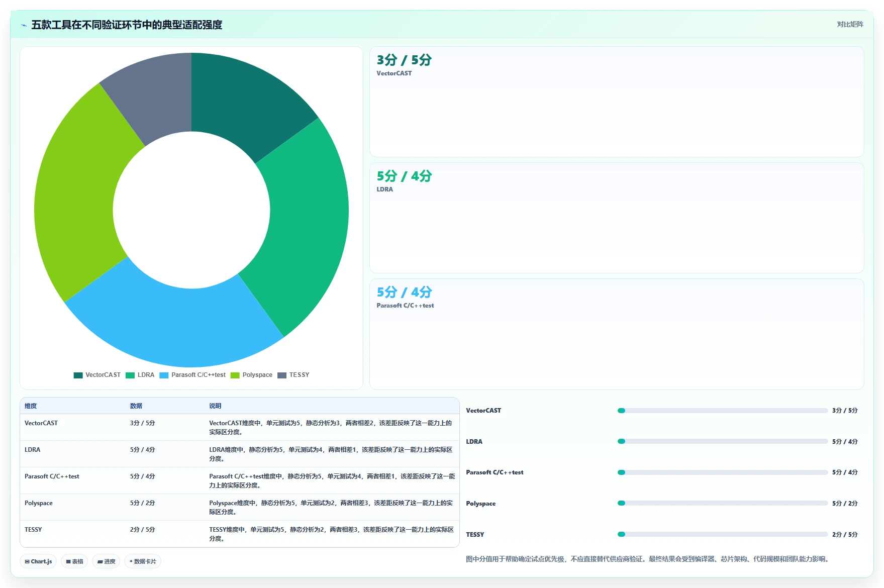
Task: Click the VectorCAST caption in the top data card
Action: (394, 73)
